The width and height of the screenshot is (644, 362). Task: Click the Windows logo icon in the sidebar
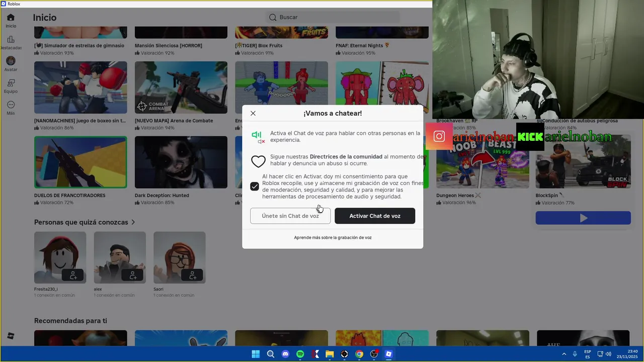point(11,336)
